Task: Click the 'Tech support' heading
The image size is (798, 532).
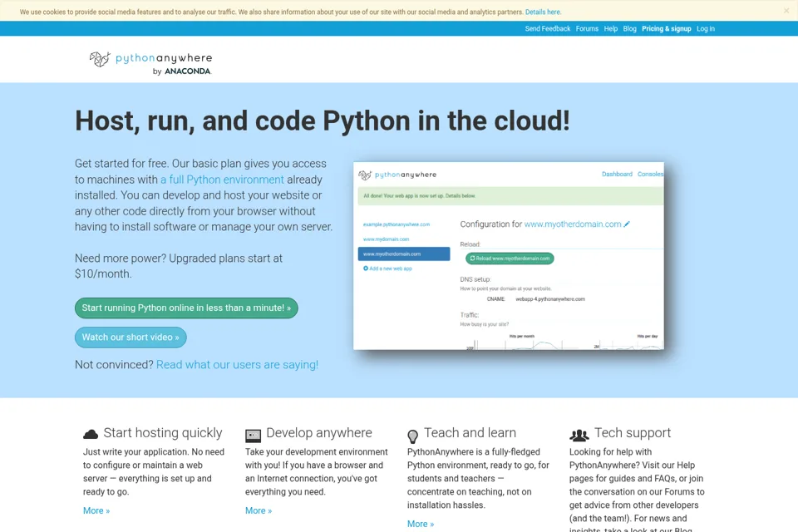Action: tap(633, 433)
